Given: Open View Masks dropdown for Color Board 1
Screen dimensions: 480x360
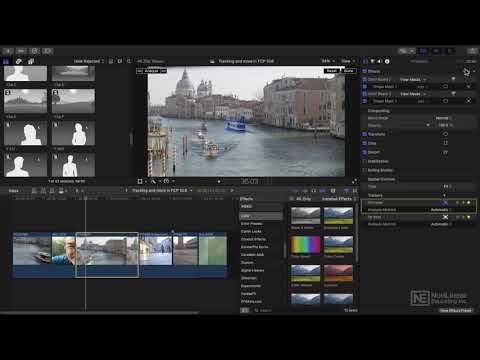Looking at the screenshot, I should [413, 80].
